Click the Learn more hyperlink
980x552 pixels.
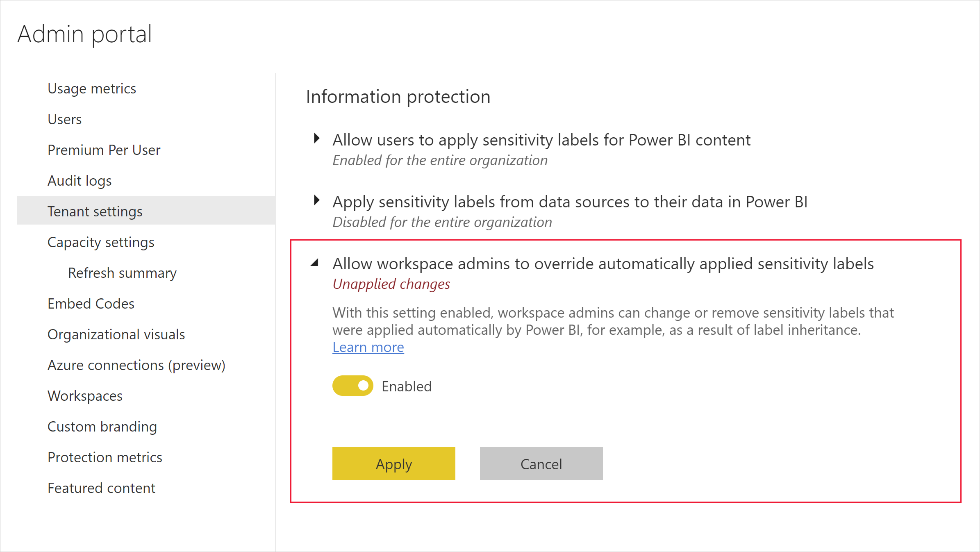[368, 347]
